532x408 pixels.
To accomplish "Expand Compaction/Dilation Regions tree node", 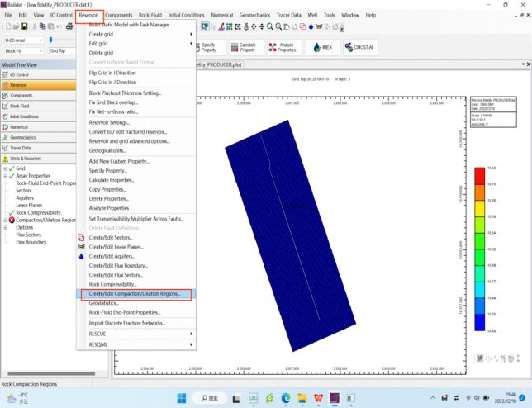I will [x=5, y=220].
